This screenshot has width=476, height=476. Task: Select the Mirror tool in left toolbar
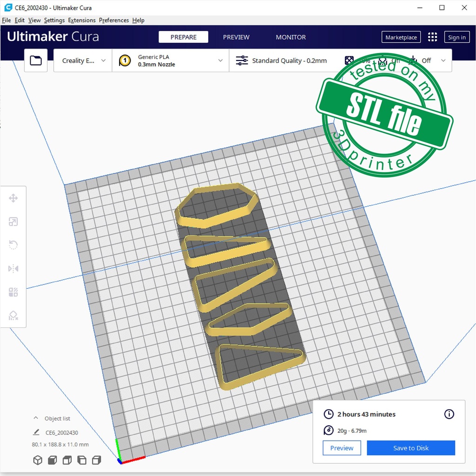pyautogui.click(x=13, y=269)
